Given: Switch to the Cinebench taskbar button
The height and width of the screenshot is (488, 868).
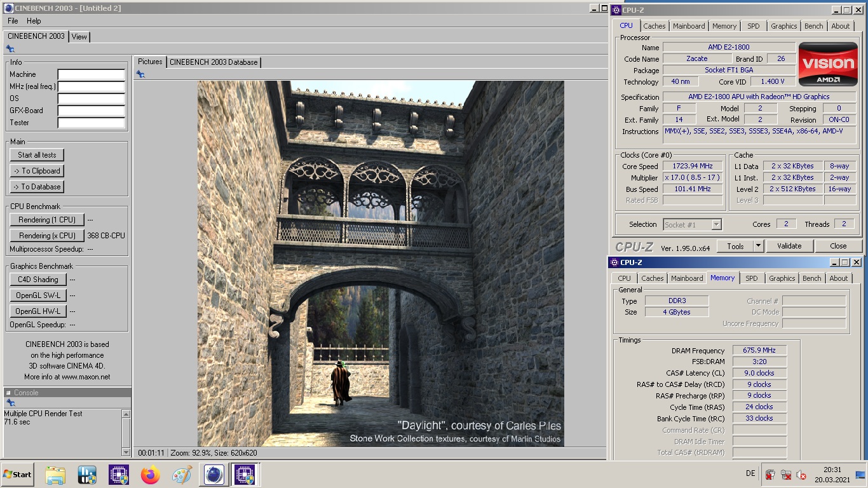Looking at the screenshot, I should coord(214,474).
